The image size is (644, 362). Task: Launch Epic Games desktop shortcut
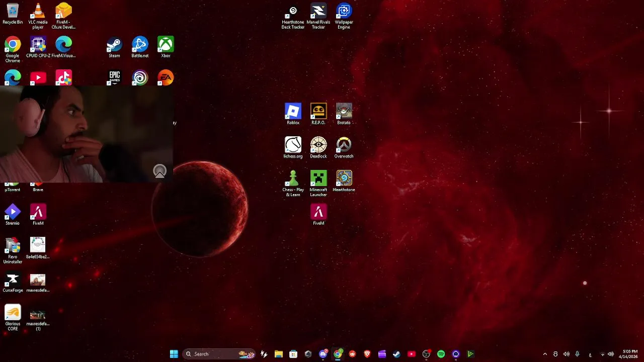point(114,77)
